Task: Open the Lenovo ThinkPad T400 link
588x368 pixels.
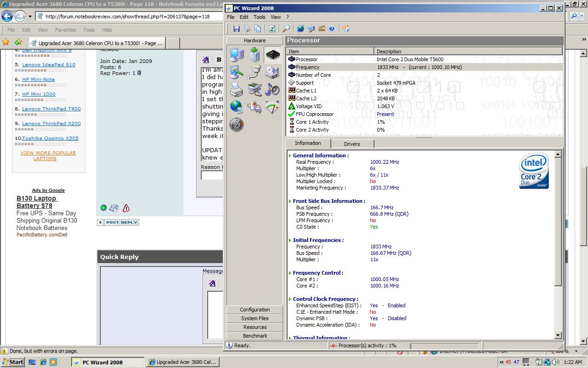Action: click(51, 109)
